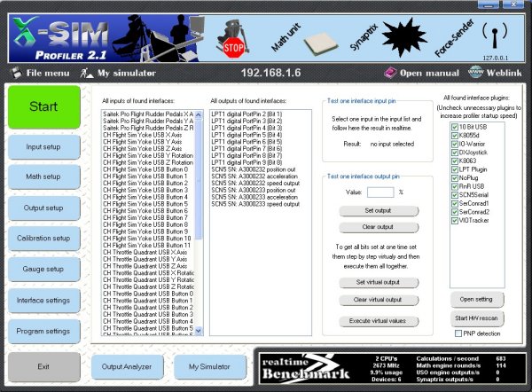Uncheck the VIOTracker plugin
This screenshot has height=392, width=532.
[455, 220]
